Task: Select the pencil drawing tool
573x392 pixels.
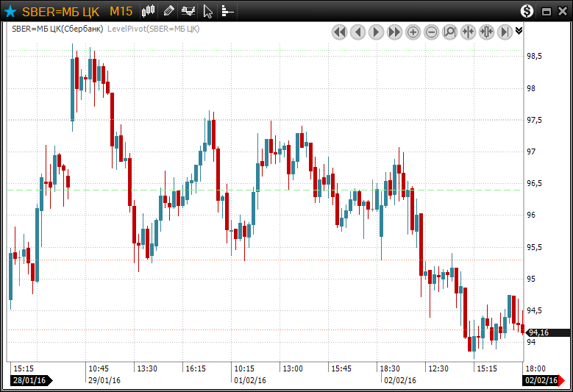Action: point(168,11)
